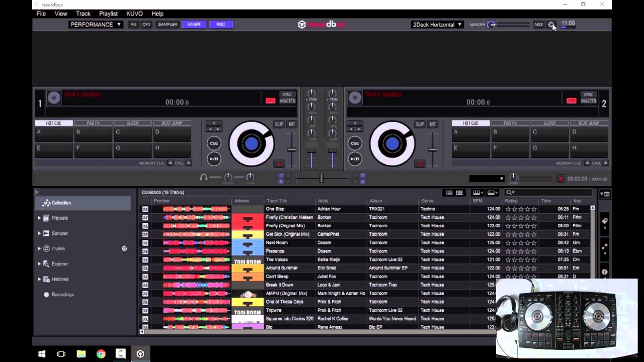Expand the Playlists tree item

40,218
